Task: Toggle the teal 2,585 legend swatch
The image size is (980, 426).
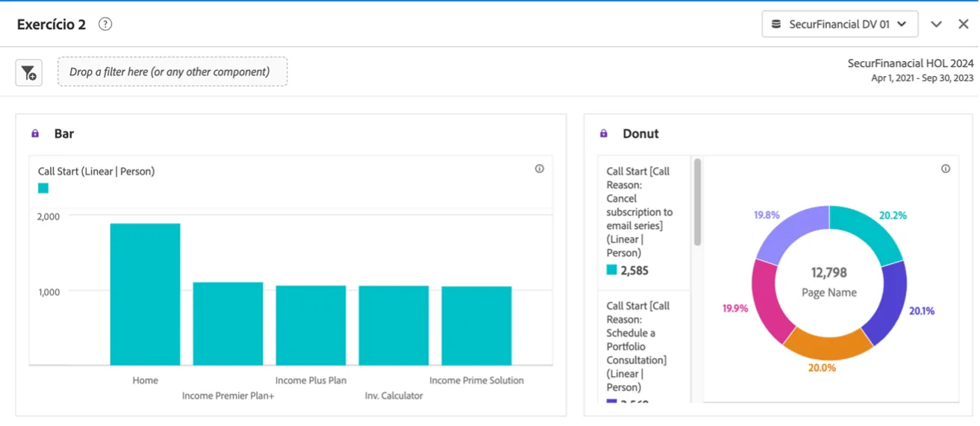Action: click(x=612, y=270)
